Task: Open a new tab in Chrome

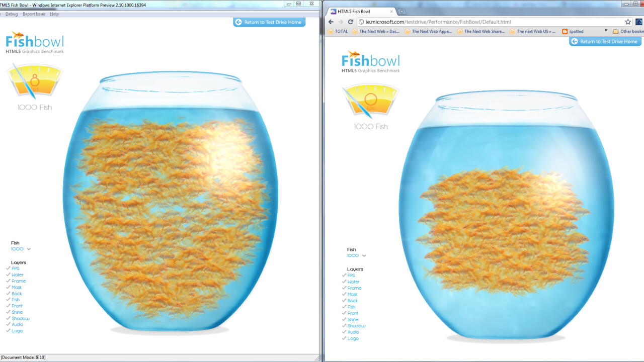Action: 401,12
